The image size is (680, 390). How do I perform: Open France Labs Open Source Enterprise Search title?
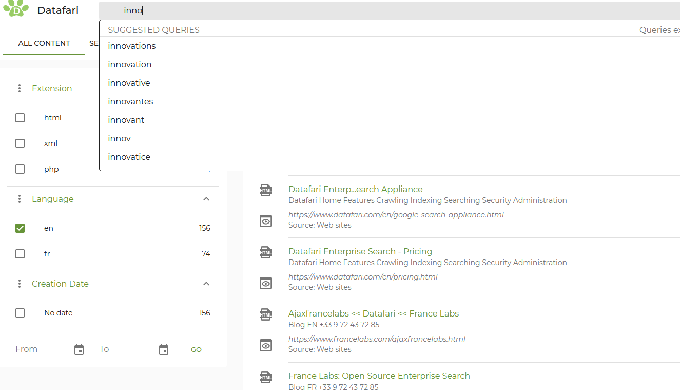tap(379, 376)
